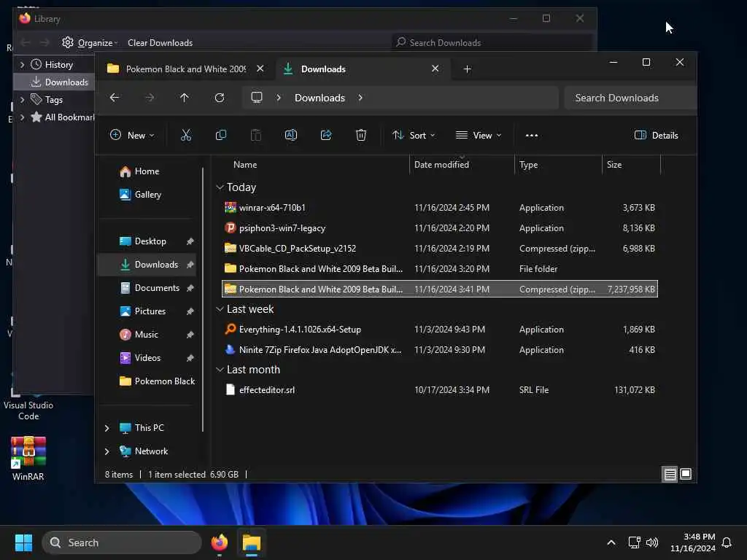Click the Explorer forward arrow

[150, 98]
